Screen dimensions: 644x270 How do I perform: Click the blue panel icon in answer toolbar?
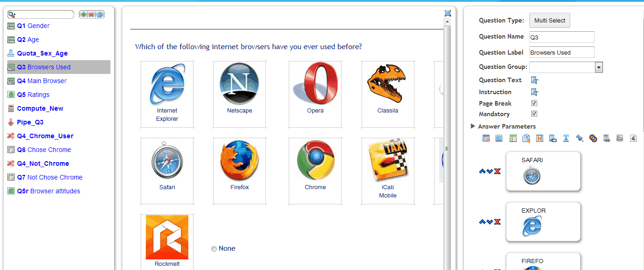pyautogui.click(x=499, y=138)
